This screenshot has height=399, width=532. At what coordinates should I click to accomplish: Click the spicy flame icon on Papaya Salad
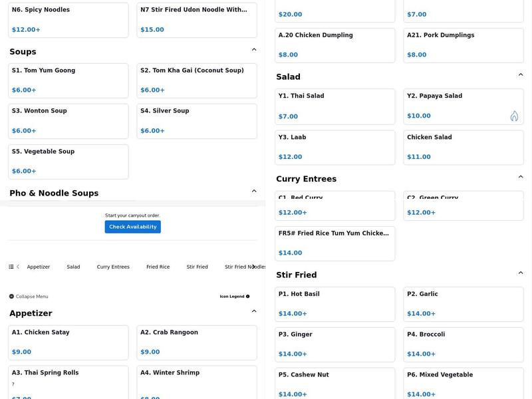(514, 116)
